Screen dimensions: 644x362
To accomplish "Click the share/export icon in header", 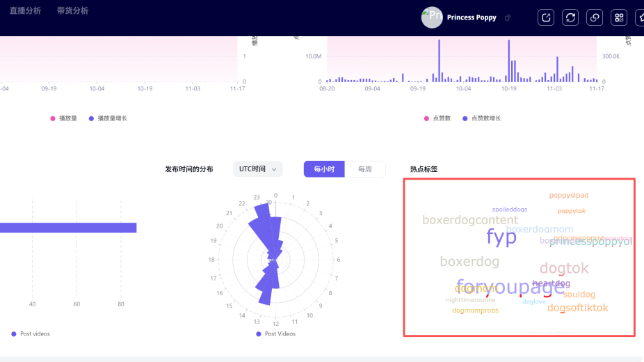I will [x=546, y=17].
